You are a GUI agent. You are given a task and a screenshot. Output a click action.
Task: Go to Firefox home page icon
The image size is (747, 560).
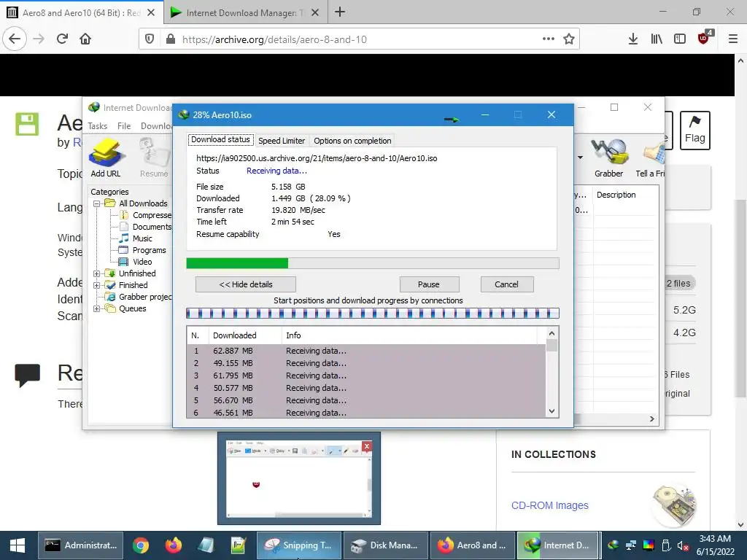coord(85,39)
